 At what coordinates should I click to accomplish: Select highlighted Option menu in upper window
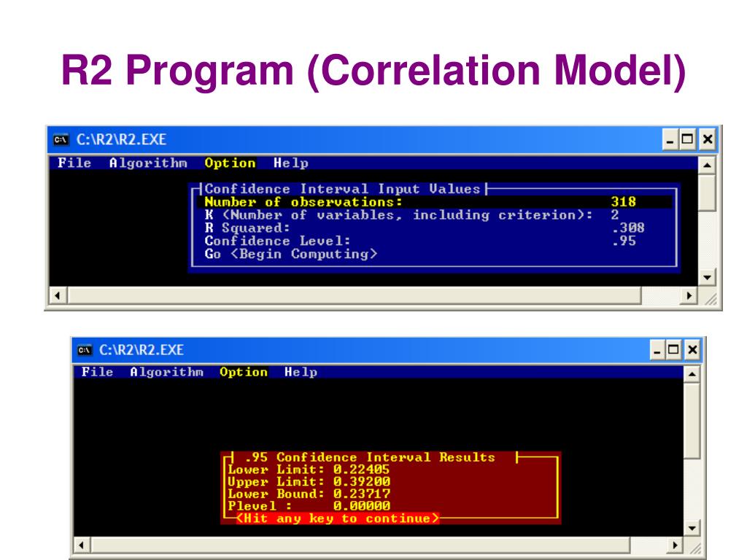[x=230, y=163]
